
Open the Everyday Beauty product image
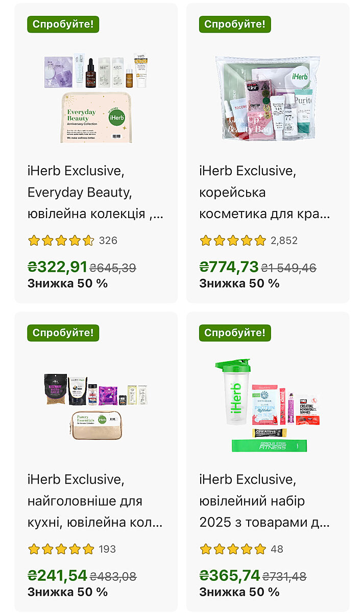96,98
